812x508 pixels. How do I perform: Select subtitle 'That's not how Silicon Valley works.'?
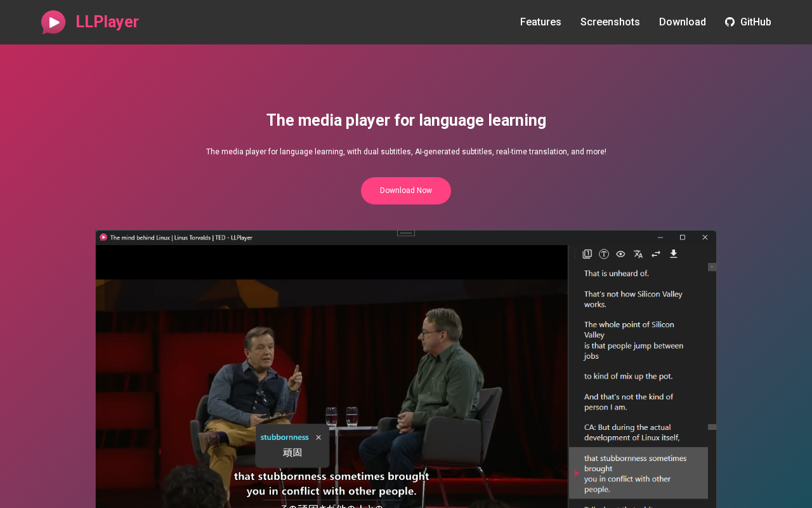(633, 299)
